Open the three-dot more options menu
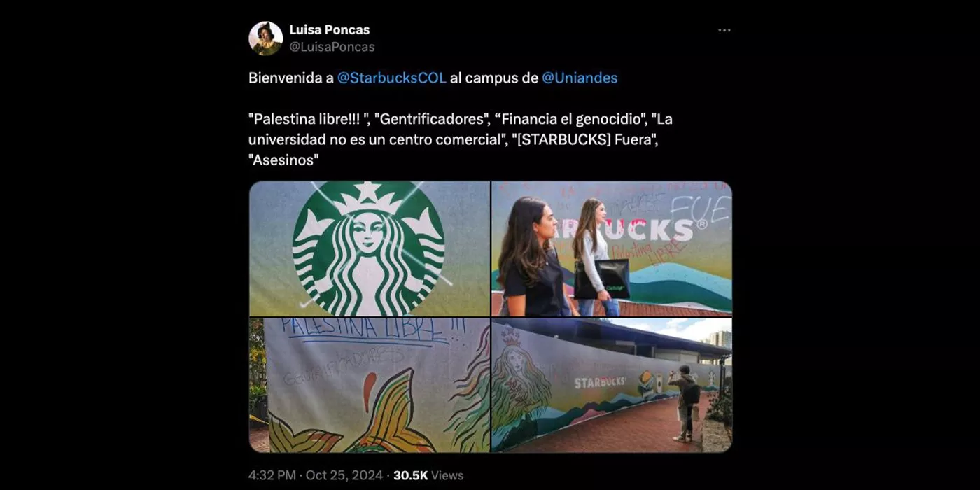 724,30
